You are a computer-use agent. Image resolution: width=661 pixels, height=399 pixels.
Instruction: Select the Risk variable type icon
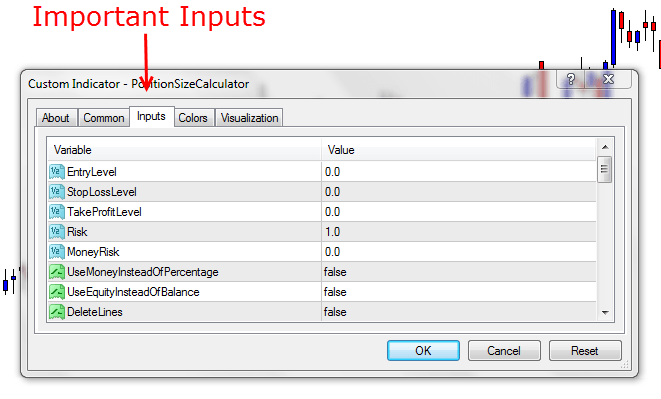pos(57,232)
